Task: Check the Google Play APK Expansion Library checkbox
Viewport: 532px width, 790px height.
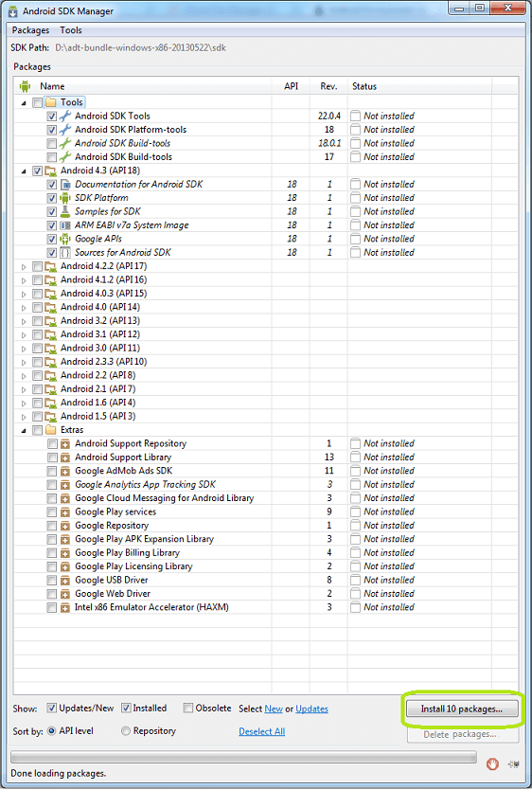Action: click(x=52, y=540)
